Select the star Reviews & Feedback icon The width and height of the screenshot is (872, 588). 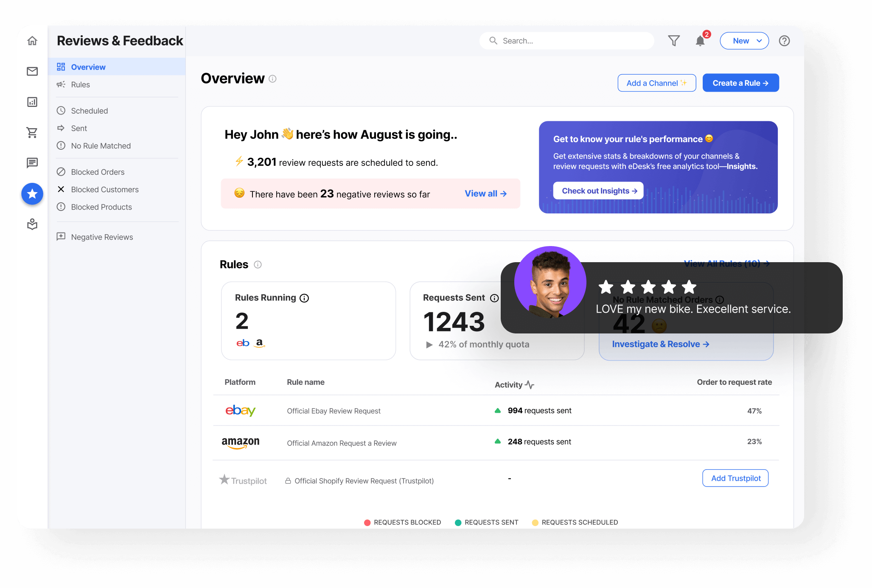32,194
